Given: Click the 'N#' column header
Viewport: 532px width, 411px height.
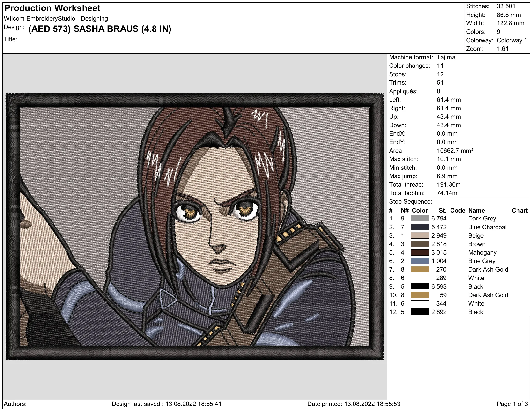Looking at the screenshot, I should [x=405, y=210].
